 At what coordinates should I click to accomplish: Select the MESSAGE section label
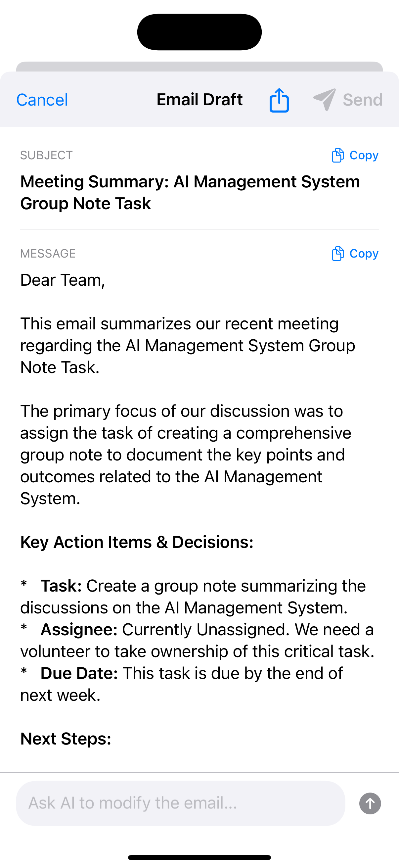pyautogui.click(x=48, y=253)
